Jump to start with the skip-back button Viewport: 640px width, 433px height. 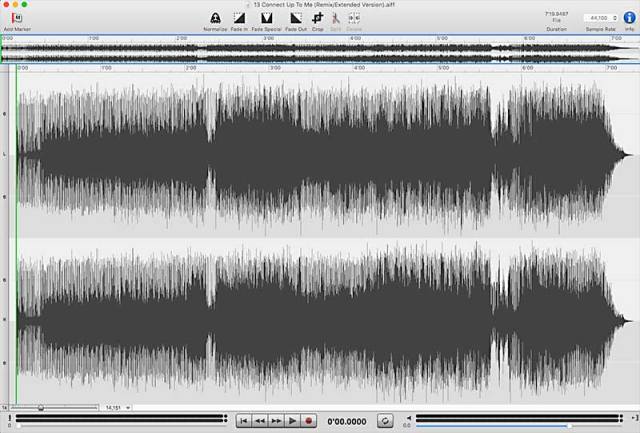coord(244,421)
